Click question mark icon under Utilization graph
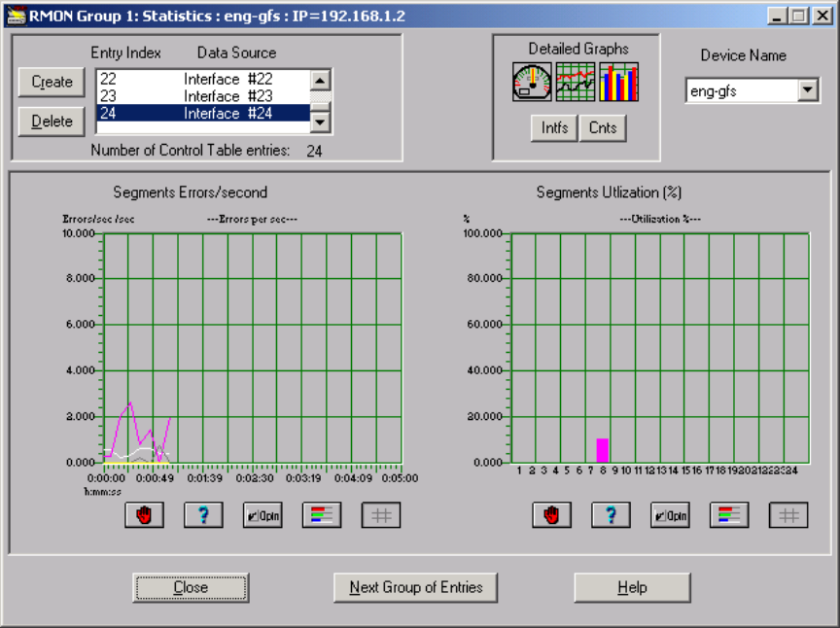 point(611,515)
